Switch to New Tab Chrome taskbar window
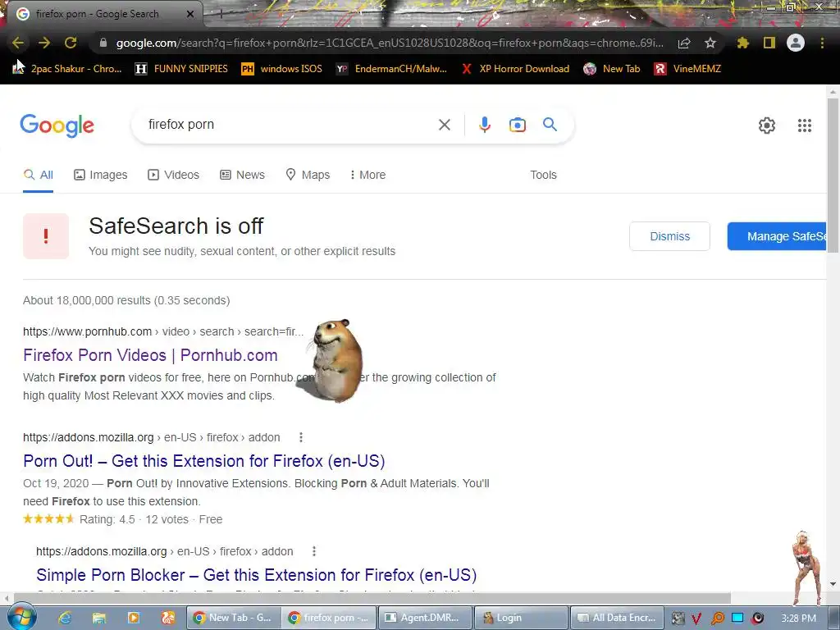The width and height of the screenshot is (840, 630). [x=233, y=618]
